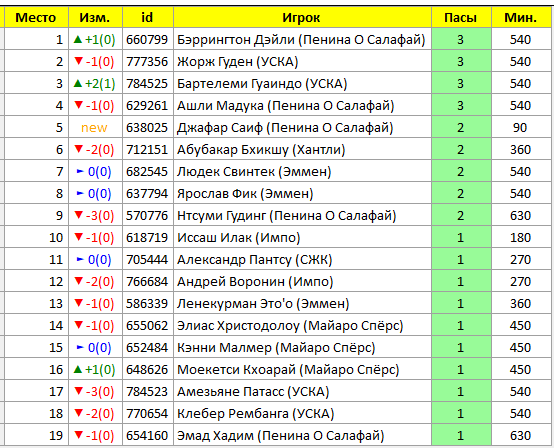554x448 pixels.
Task: Click id cell 637794
Action: coord(147,193)
